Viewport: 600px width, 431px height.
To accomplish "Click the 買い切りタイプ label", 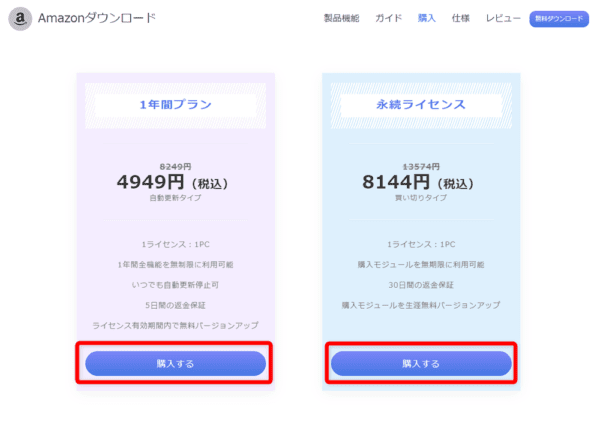I will point(421,198).
